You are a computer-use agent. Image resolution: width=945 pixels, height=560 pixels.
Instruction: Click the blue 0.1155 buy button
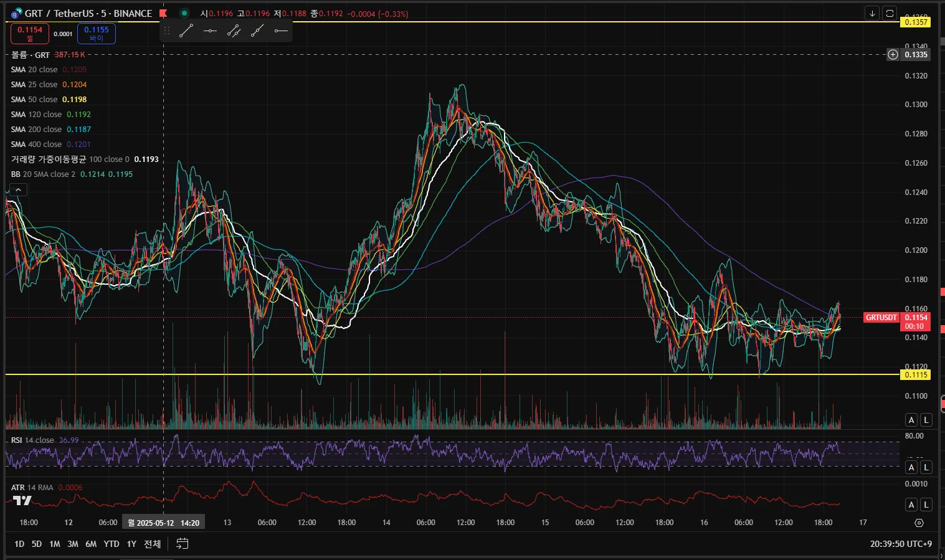click(97, 34)
